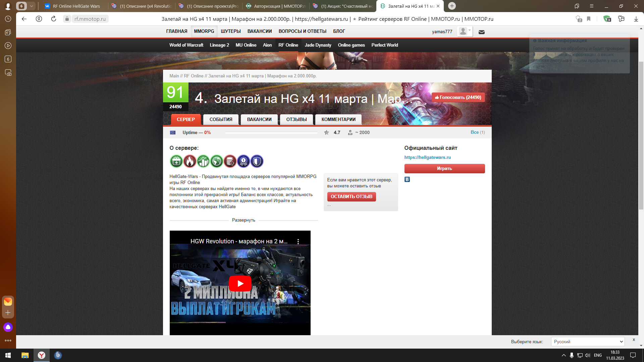Screen dimensions: 644x362
Task: Open the ВОПРОСЫ И ОТВЕТЫ menu item
Action: (303, 31)
